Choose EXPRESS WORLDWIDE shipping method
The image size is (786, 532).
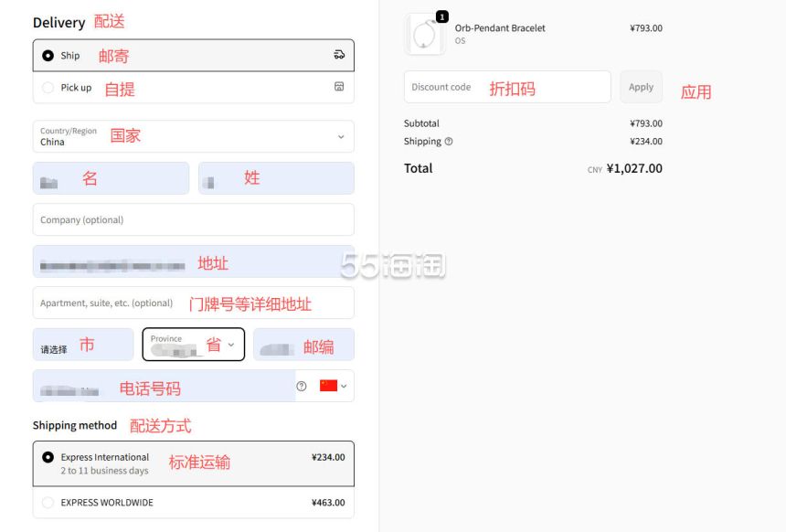coord(48,503)
